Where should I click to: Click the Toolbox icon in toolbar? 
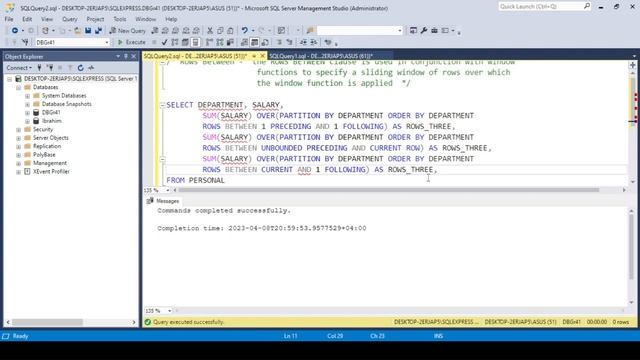(434, 31)
